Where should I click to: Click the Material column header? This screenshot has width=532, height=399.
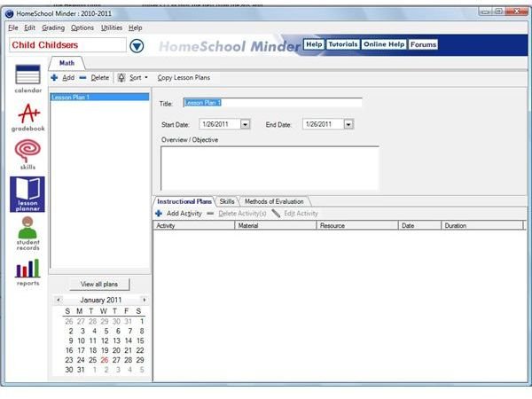coord(276,225)
